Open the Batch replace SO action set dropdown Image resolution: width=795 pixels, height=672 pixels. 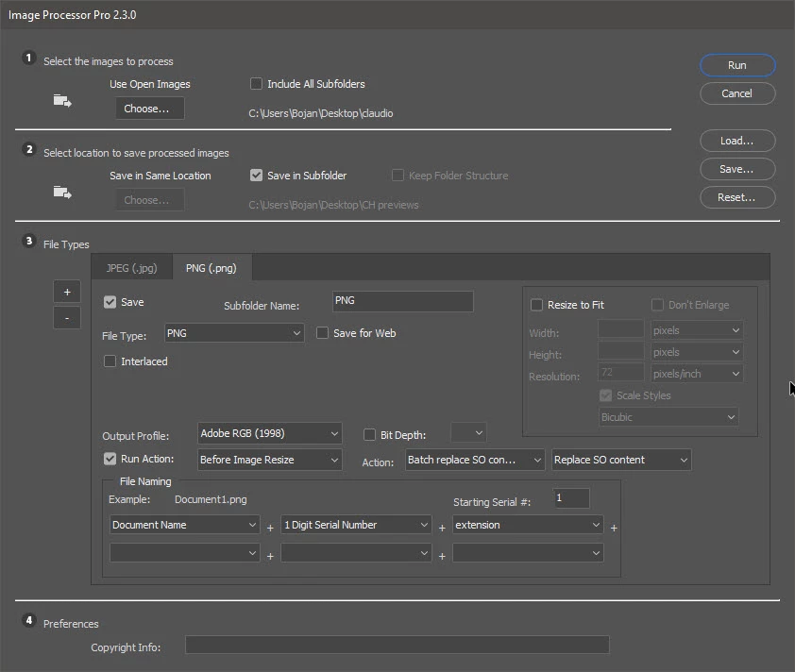pyautogui.click(x=475, y=460)
